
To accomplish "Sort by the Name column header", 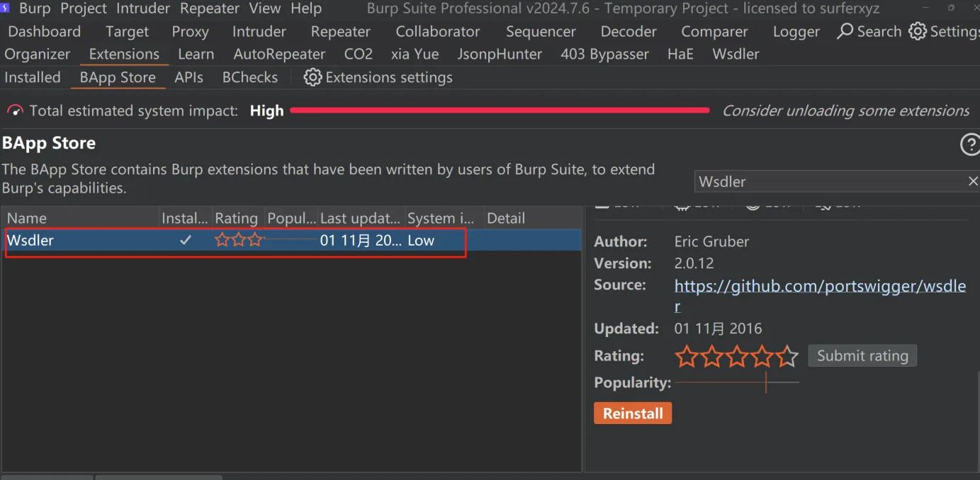I will coord(80,218).
